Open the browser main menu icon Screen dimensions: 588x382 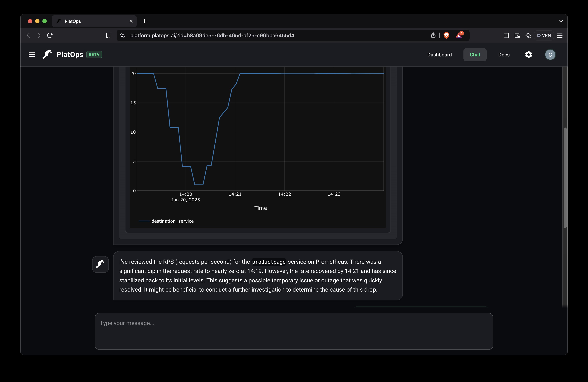[x=560, y=35]
